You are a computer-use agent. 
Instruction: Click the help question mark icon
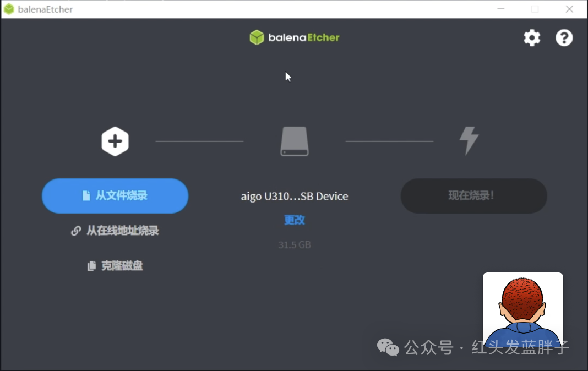point(564,37)
